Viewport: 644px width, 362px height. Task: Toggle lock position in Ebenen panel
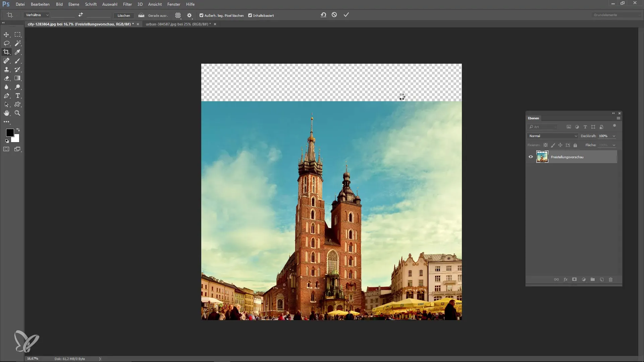[x=560, y=145]
